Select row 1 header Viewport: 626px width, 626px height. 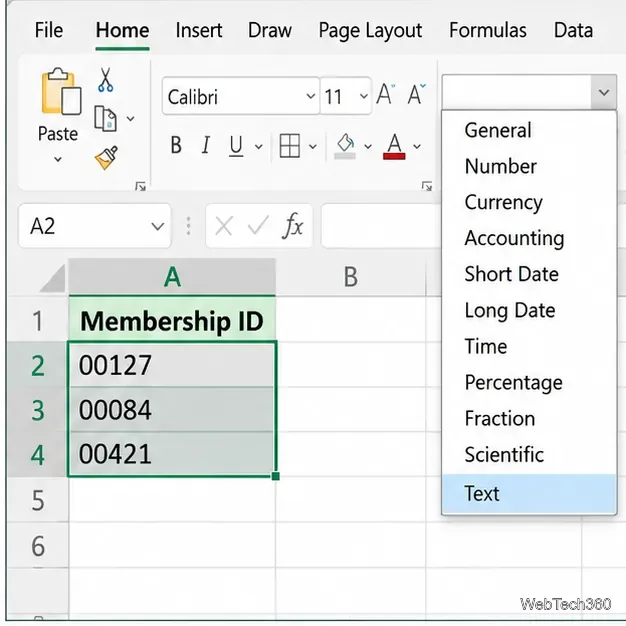point(38,319)
